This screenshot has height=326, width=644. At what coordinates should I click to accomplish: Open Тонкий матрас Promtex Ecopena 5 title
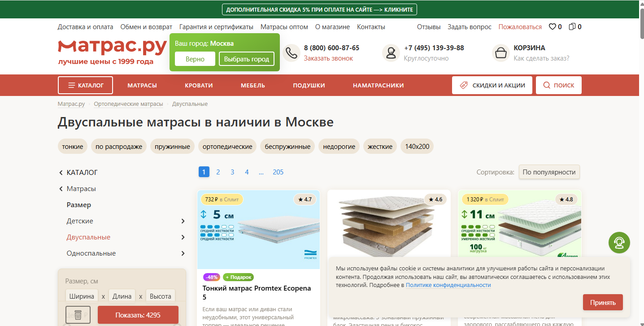[x=257, y=292]
